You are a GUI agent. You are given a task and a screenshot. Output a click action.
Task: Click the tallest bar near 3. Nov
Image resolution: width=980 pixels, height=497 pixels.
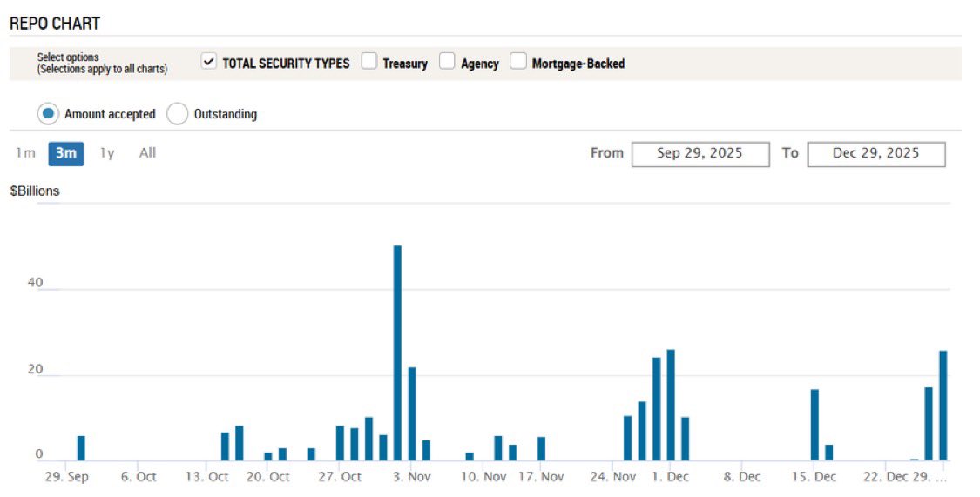coord(397,353)
